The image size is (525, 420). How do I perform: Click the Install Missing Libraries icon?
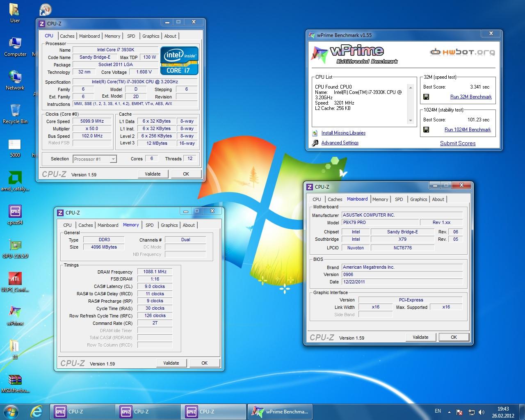click(x=315, y=133)
